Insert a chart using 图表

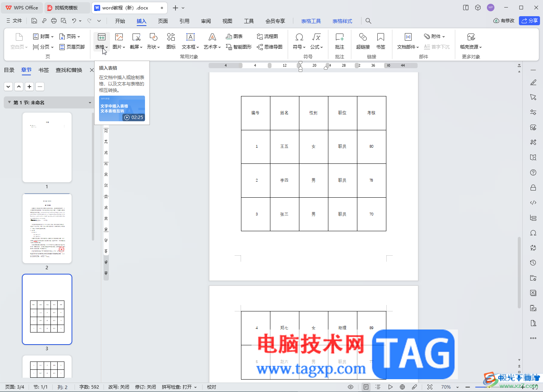(x=234, y=37)
